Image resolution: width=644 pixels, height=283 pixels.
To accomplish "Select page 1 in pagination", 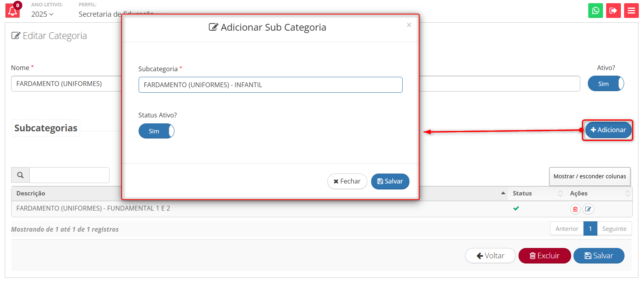I will [x=590, y=228].
